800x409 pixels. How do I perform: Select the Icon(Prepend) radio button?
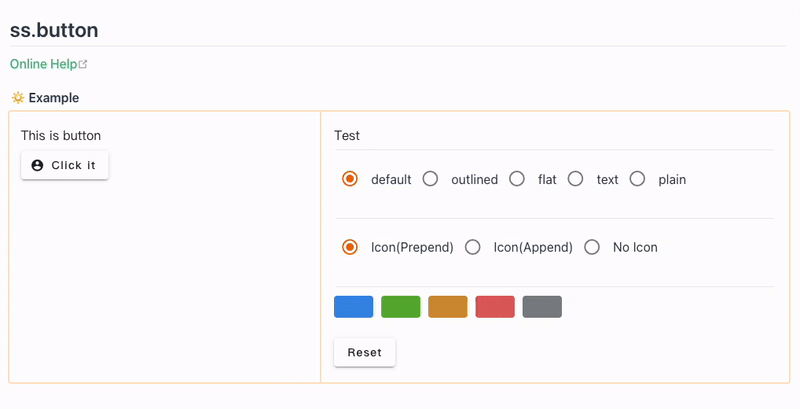(350, 247)
